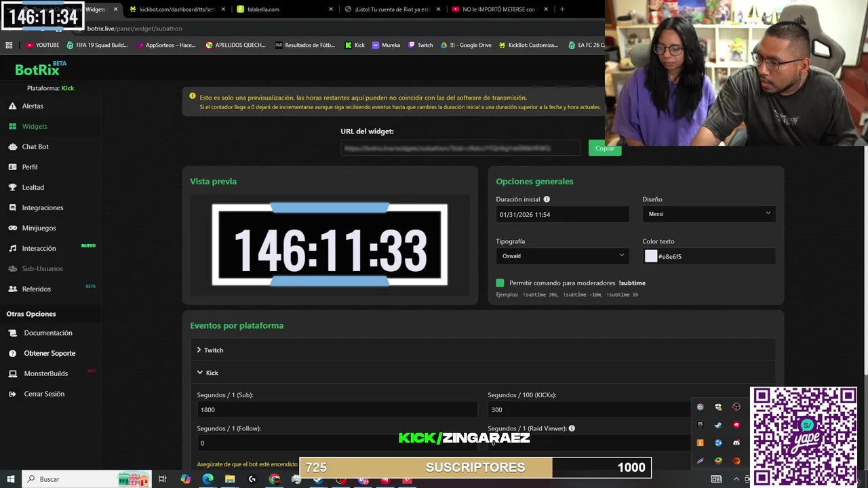The width and height of the screenshot is (868, 488).
Task: Open Chat Bot robot icon
Action: (x=12, y=146)
